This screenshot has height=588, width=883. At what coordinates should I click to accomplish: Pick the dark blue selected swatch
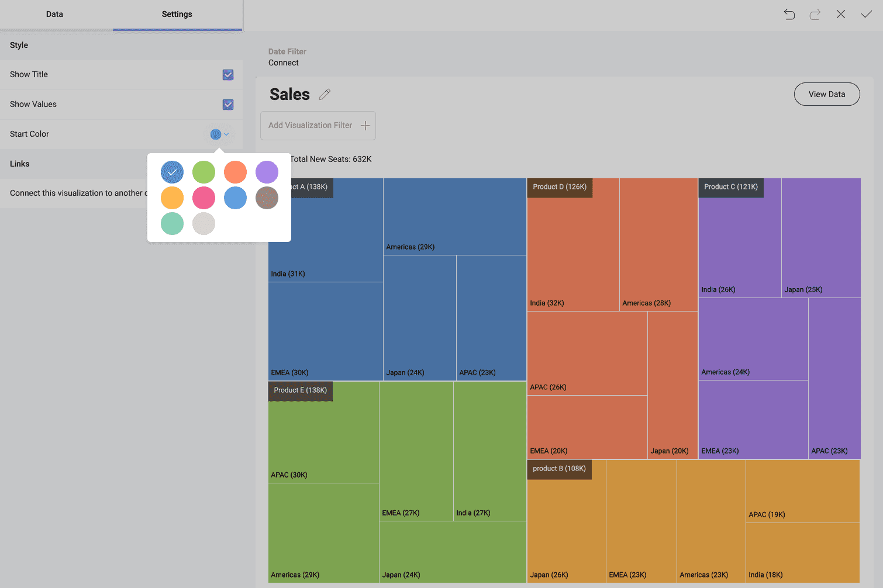pos(172,172)
